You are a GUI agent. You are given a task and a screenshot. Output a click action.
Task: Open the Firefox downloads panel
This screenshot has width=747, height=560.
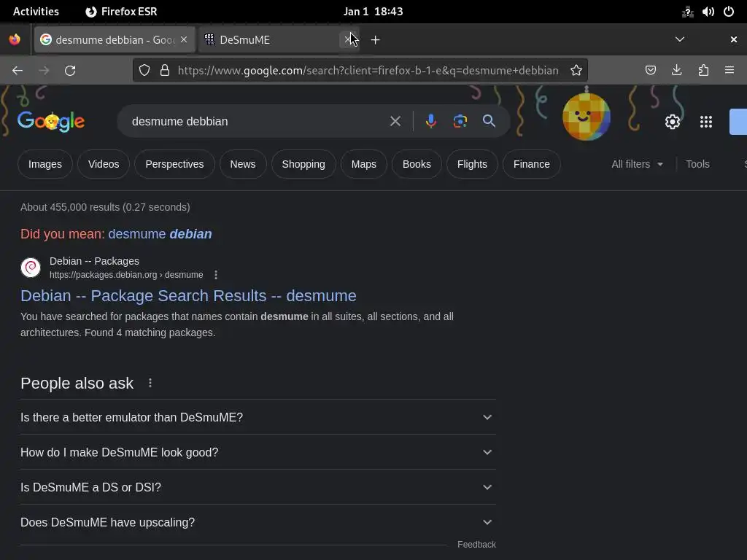[x=676, y=71]
